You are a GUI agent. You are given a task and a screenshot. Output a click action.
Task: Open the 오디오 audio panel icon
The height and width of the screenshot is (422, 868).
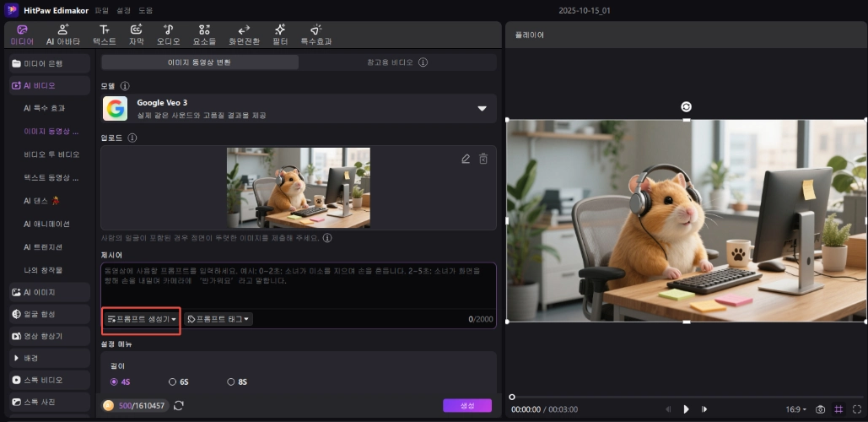point(168,34)
